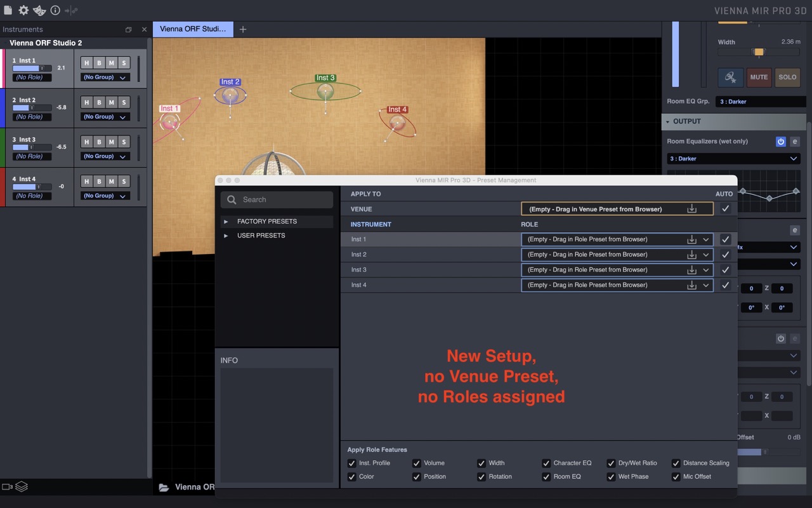Click the B button for Inst 1
This screenshot has height=508, width=812.
point(99,63)
